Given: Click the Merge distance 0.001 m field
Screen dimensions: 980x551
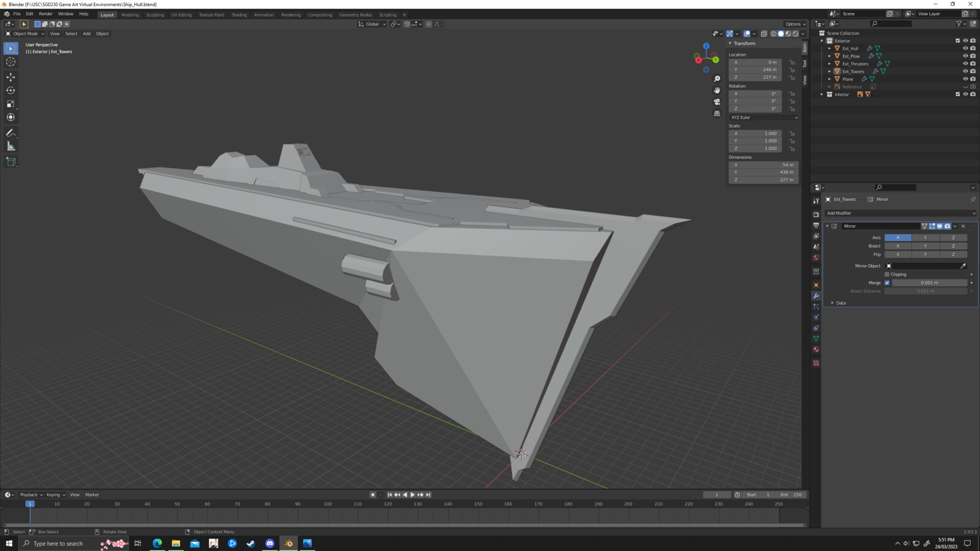Looking at the screenshot, I should pos(929,283).
